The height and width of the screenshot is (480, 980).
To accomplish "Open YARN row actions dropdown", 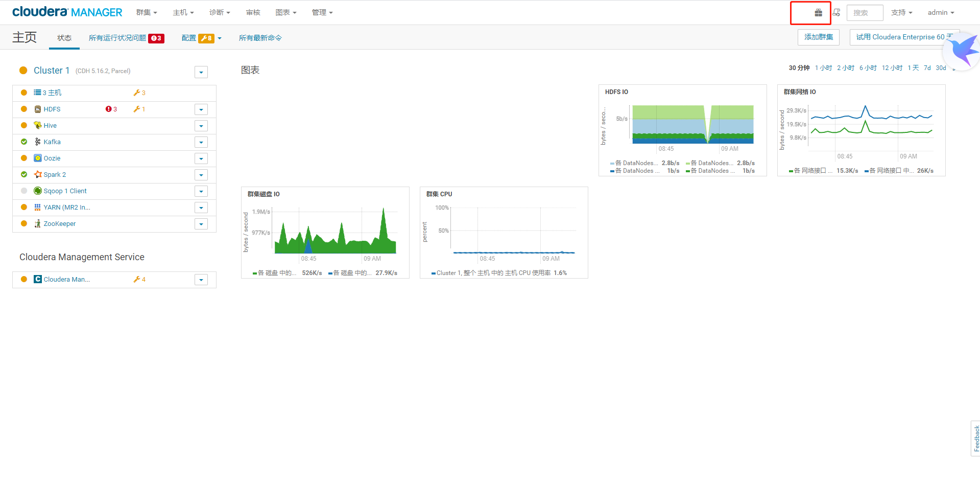I will [x=201, y=208].
